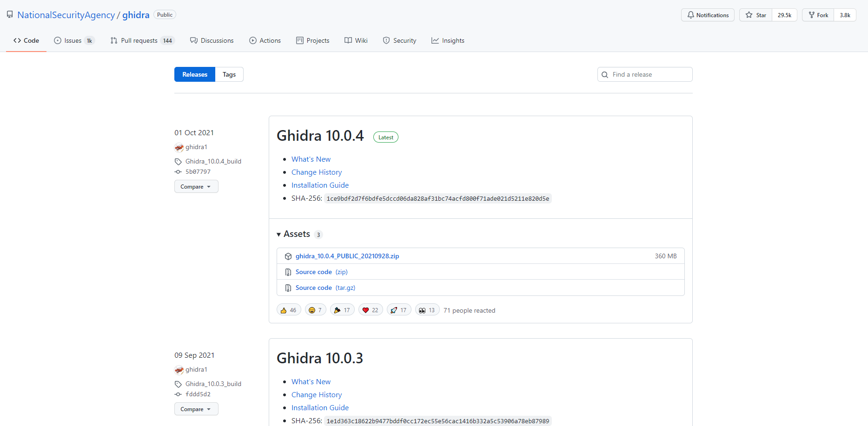The width and height of the screenshot is (868, 426).
Task: Click file-zip icon beside Source code (tar.gz)
Action: [x=288, y=288]
